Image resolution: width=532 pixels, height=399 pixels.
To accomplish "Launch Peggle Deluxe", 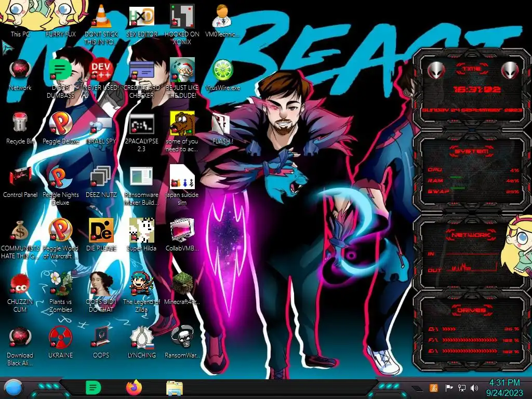I will pos(60,128).
